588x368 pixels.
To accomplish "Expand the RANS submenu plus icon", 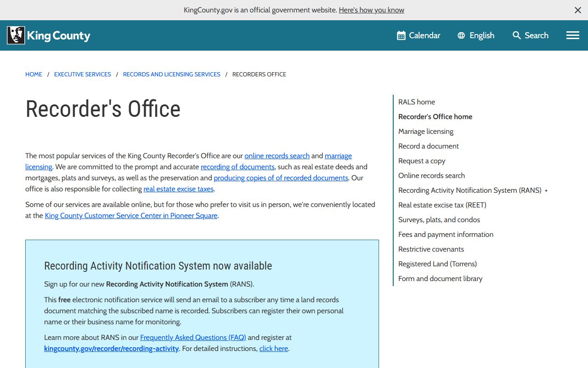I will [x=546, y=190].
